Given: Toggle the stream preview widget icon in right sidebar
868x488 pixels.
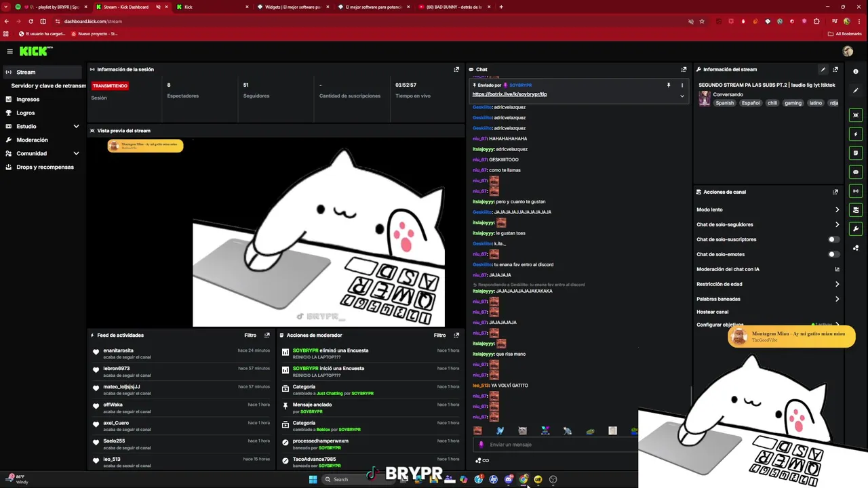Looking at the screenshot, I should pyautogui.click(x=856, y=115).
